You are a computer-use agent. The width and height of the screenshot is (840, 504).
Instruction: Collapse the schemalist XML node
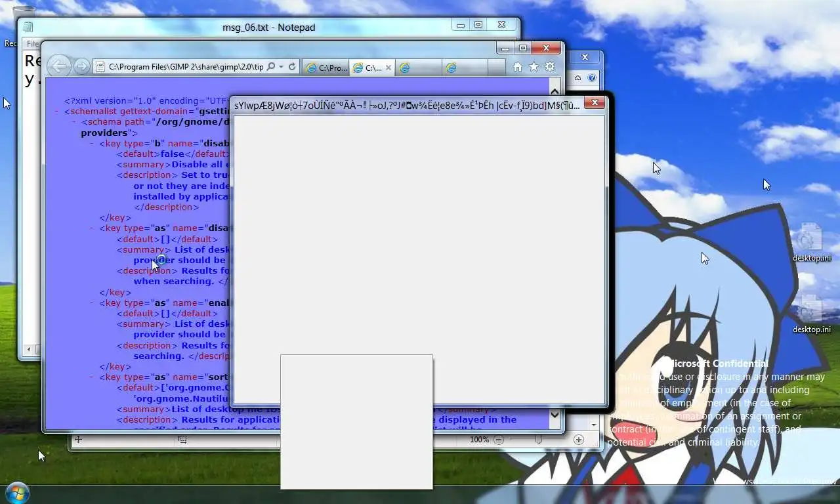pos(57,112)
